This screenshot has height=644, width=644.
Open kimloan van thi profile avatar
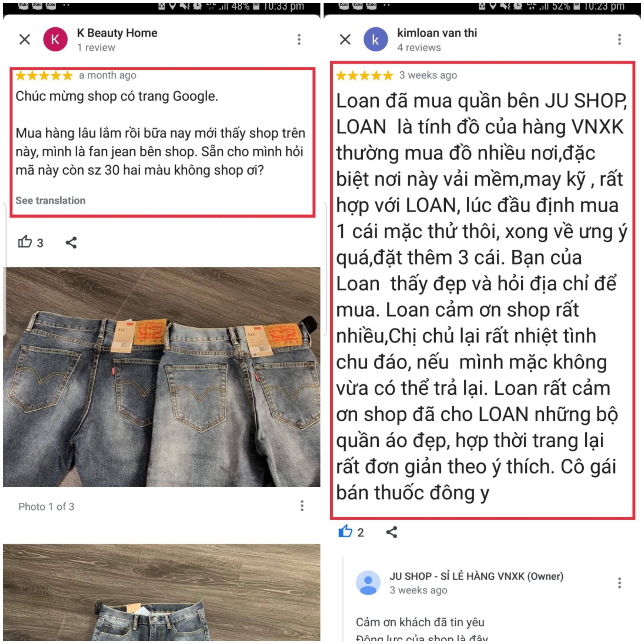[x=376, y=39]
